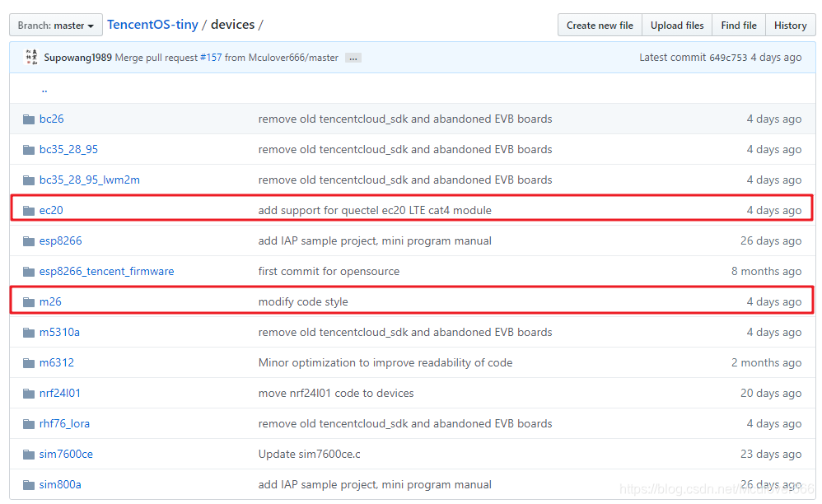Click the Upload files button

point(677,26)
